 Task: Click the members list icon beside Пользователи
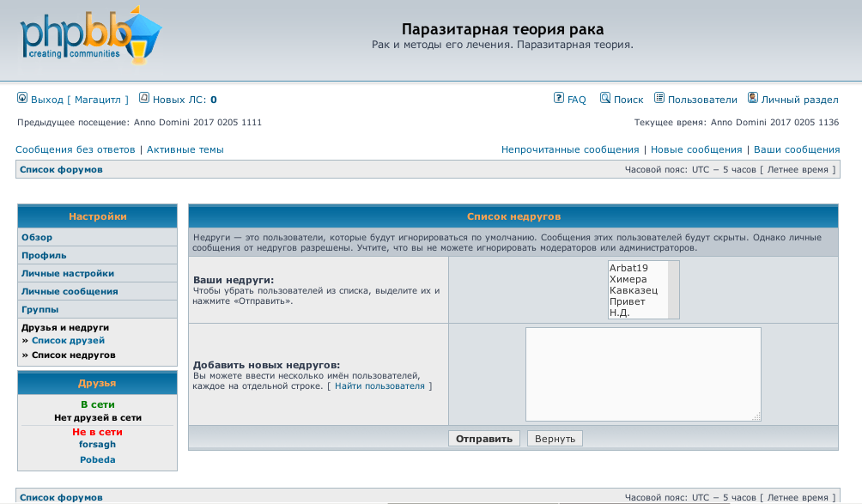coord(659,98)
